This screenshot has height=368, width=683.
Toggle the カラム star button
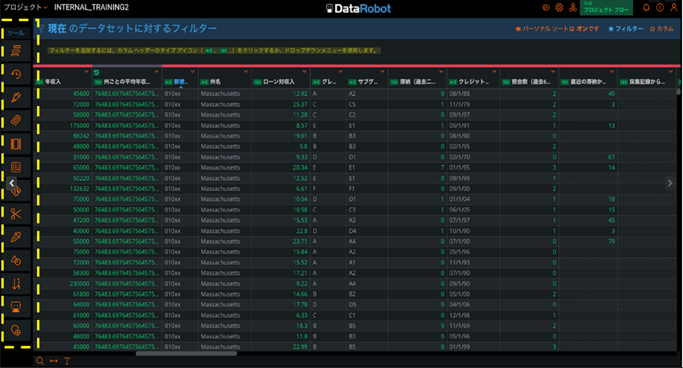coord(661,29)
